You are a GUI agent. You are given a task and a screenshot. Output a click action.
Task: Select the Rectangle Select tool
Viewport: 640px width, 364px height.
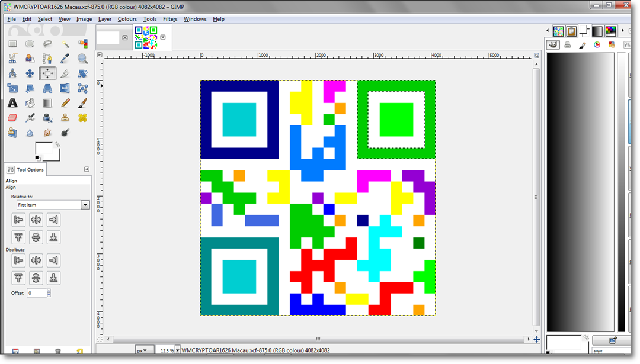(12, 44)
